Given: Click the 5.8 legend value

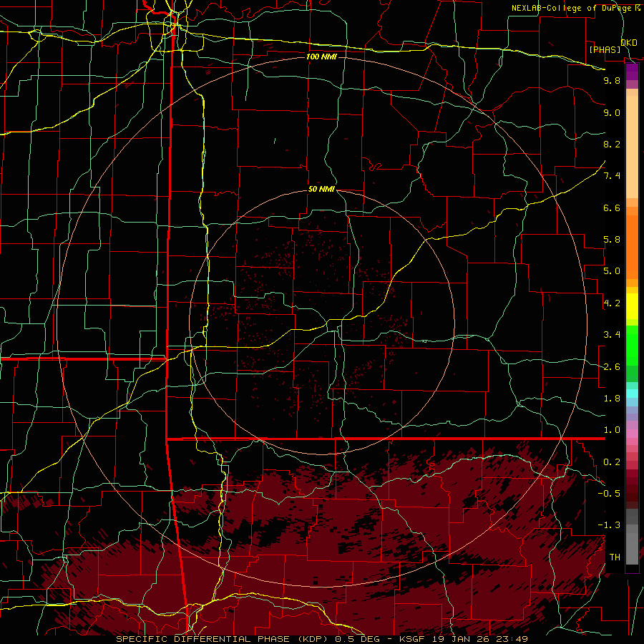Looking at the screenshot, I should (x=612, y=240).
